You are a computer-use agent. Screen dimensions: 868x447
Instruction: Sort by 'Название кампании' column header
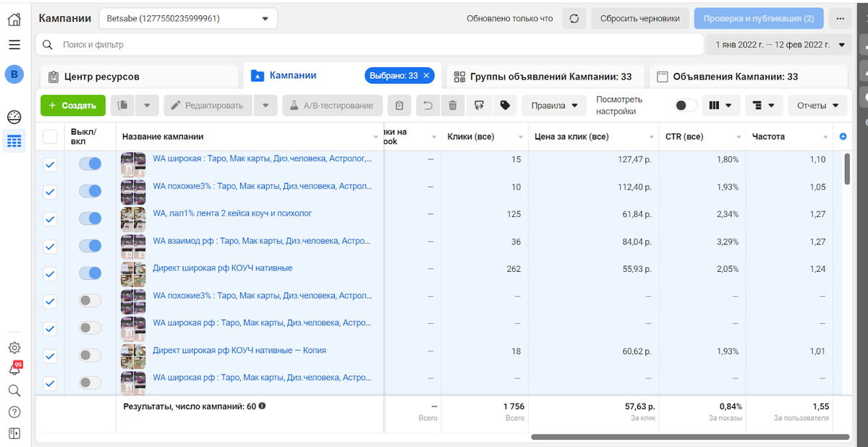coord(163,136)
